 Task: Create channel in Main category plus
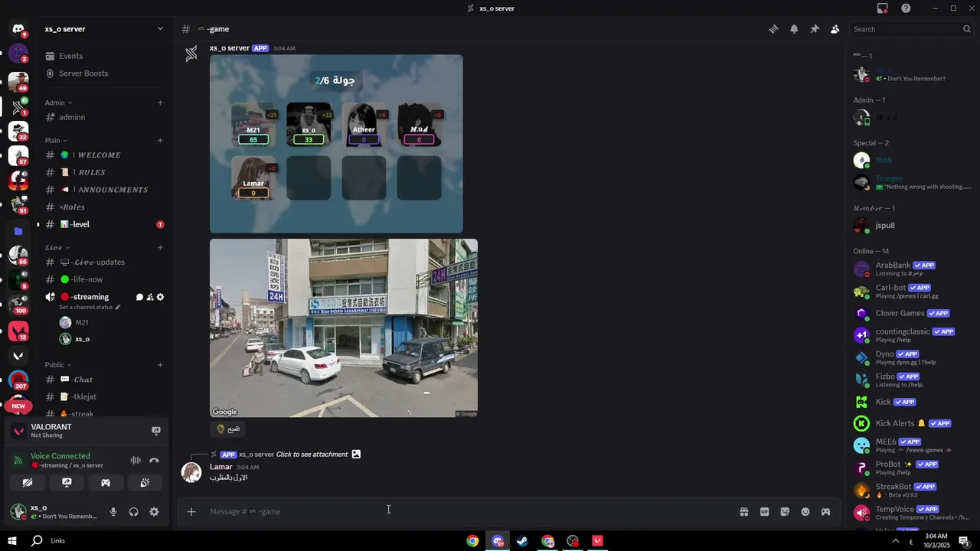[x=160, y=140]
